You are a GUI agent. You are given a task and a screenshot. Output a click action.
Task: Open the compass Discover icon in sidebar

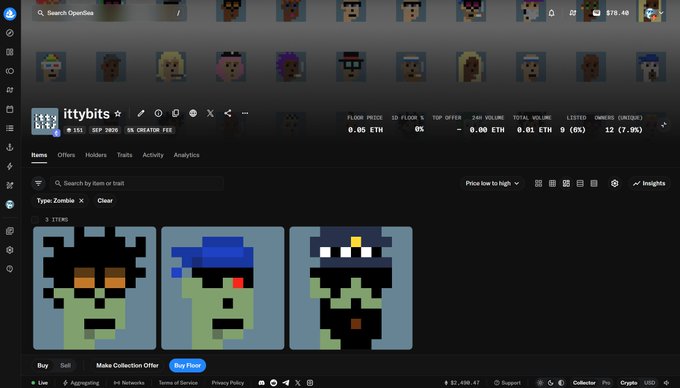10,33
